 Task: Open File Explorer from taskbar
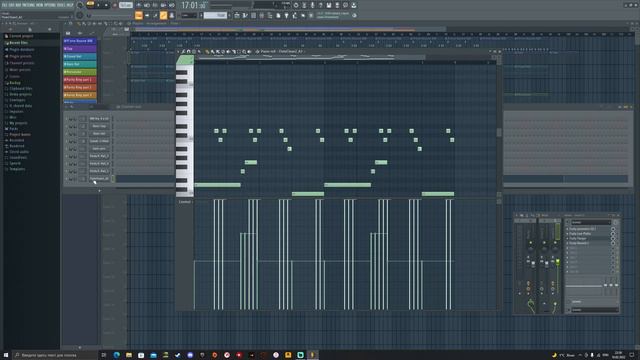pos(129,355)
